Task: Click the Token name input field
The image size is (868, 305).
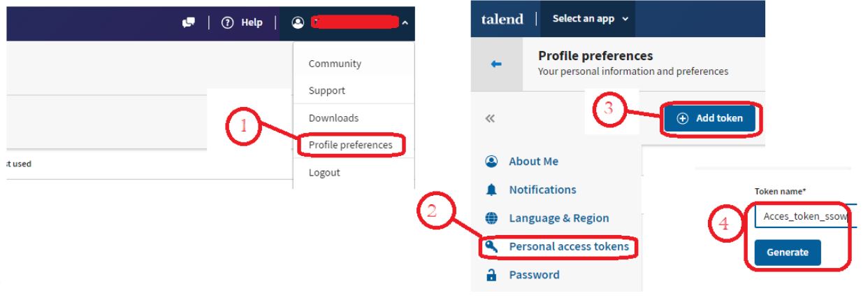Action: click(x=804, y=217)
